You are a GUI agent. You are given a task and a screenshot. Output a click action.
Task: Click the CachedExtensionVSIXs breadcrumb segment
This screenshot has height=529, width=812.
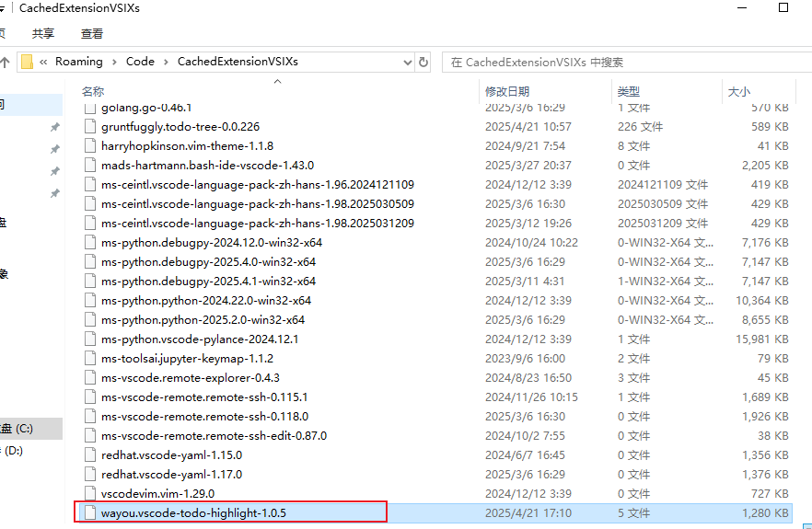[x=238, y=62]
